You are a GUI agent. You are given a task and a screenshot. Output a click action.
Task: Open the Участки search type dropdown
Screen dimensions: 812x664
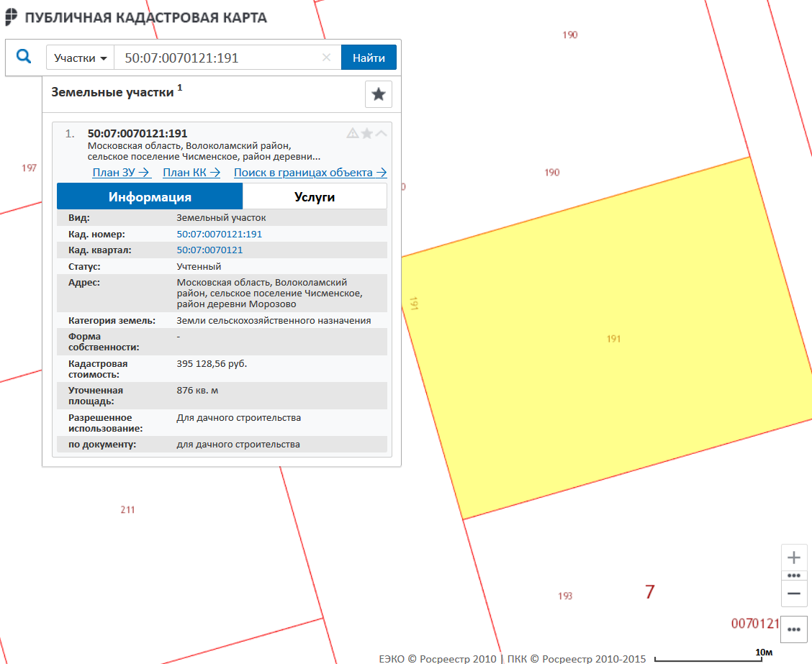(81, 58)
